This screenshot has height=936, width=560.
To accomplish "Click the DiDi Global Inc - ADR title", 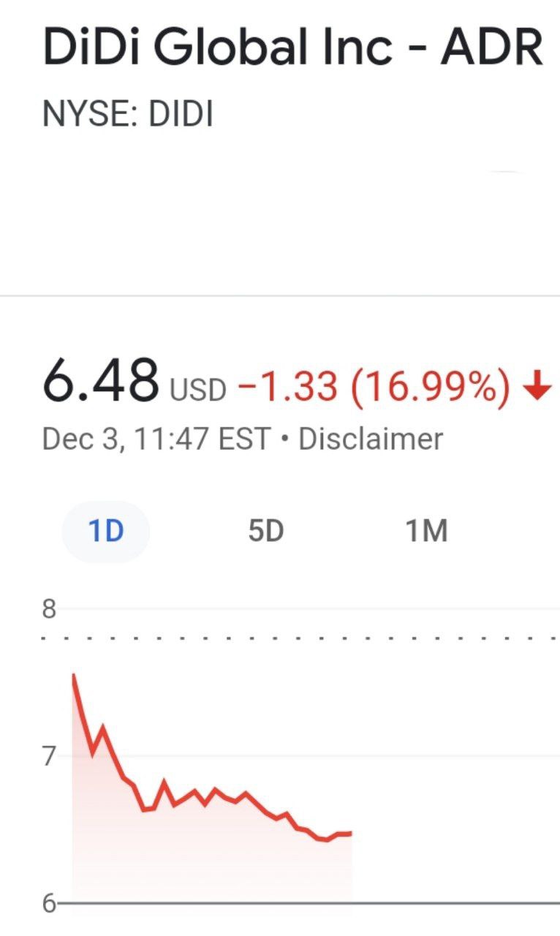I will tap(292, 50).
